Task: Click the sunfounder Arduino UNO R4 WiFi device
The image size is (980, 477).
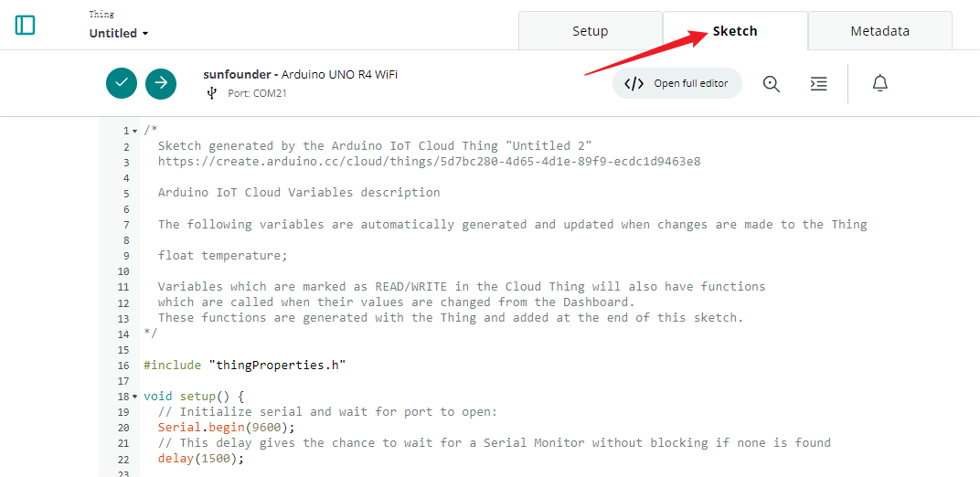Action: (x=300, y=74)
